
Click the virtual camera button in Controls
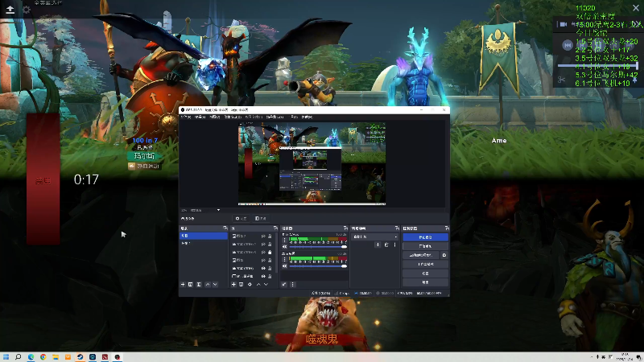pyautogui.click(x=421, y=255)
